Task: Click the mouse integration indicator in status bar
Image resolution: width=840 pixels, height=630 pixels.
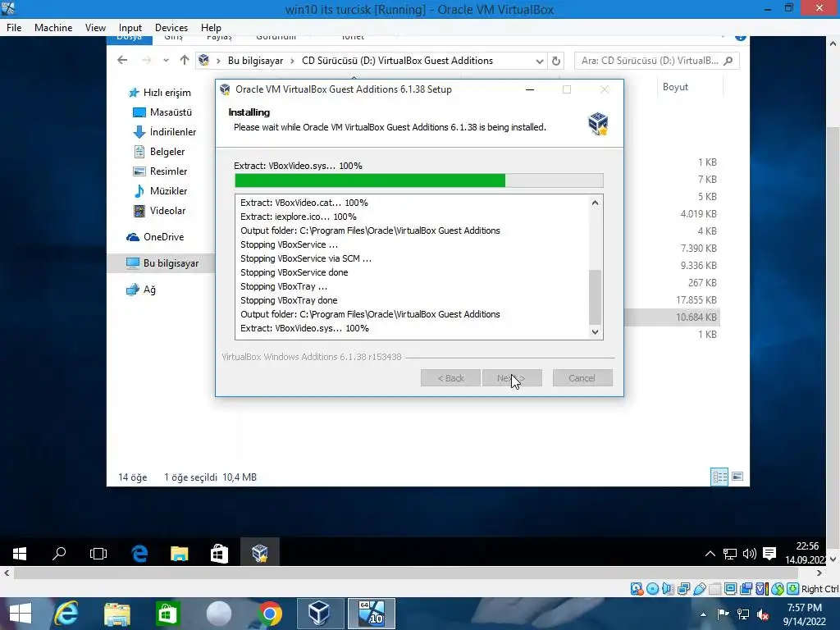Action: [777, 589]
